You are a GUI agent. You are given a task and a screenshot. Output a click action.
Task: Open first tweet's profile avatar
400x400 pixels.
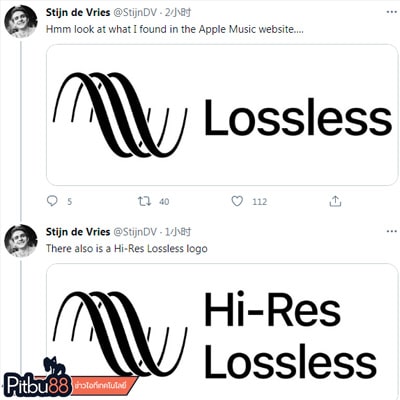click(x=21, y=21)
